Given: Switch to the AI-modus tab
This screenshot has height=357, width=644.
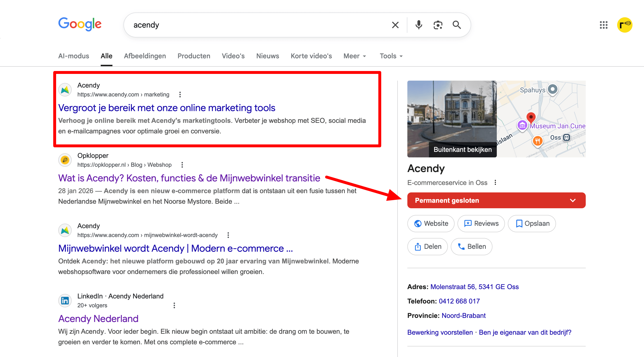Looking at the screenshot, I should click(74, 56).
